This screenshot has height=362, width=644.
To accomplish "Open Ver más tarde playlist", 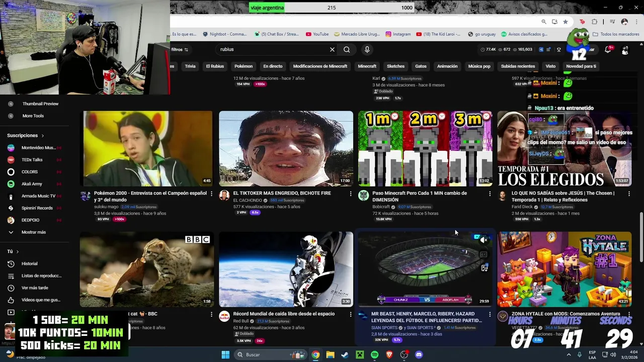I will pos(35,288).
